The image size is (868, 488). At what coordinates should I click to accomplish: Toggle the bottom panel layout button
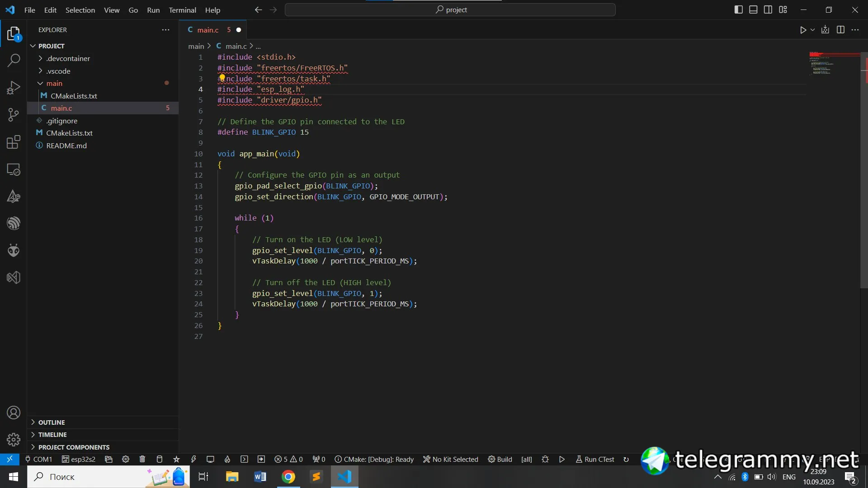click(753, 9)
